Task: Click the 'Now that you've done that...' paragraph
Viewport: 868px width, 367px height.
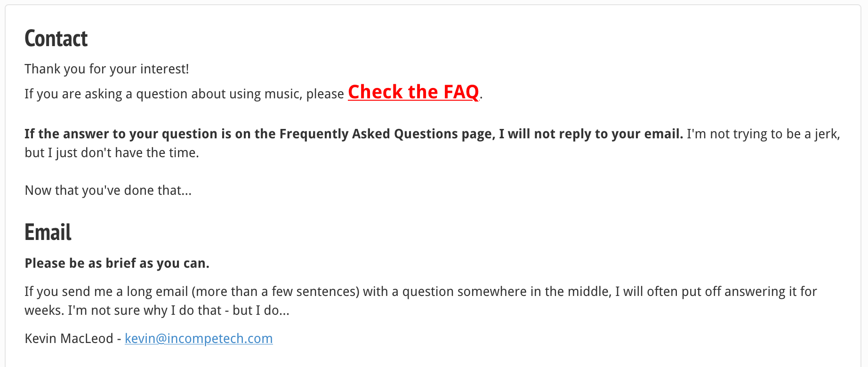Action: click(x=108, y=191)
